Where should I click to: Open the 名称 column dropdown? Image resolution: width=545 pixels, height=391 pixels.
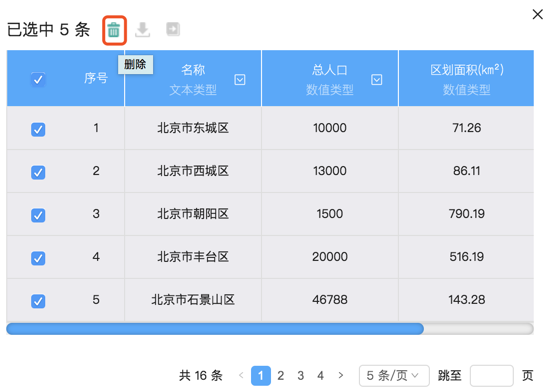click(240, 80)
